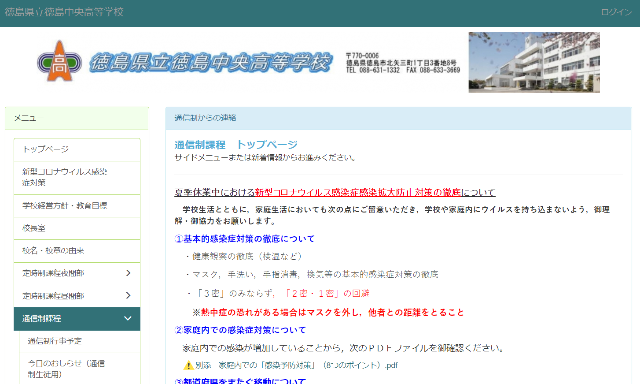Open the トップページ menu item
The width and height of the screenshot is (640, 384).
click(77, 149)
